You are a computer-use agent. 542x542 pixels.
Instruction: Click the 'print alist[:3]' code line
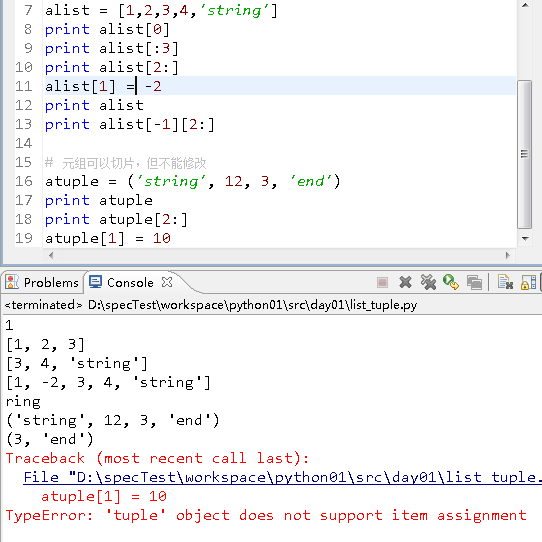[x=112, y=48]
